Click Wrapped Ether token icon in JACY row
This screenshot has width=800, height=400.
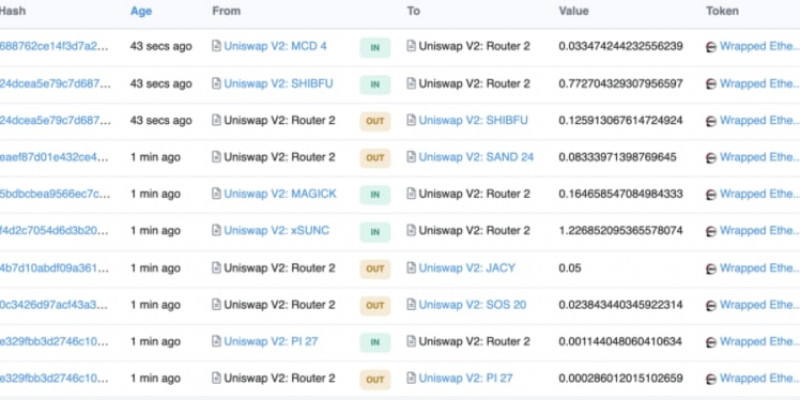(x=711, y=268)
